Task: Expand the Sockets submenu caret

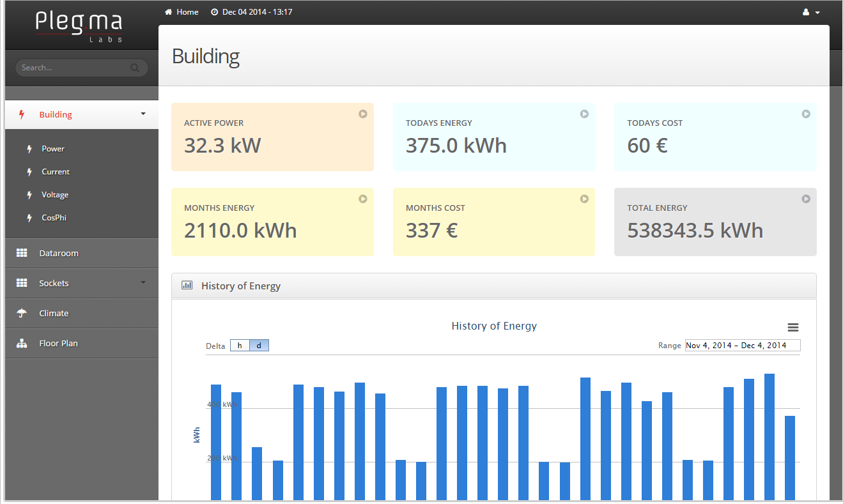Action: 143,282
